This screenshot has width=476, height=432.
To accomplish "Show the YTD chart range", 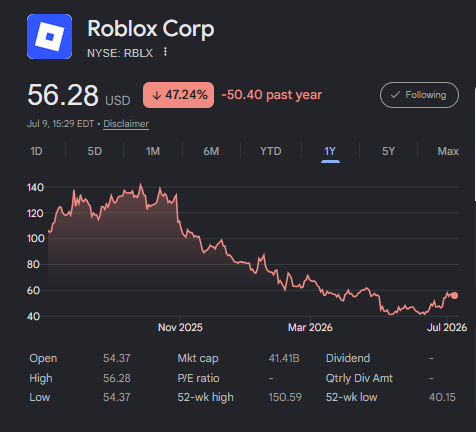I will point(271,151).
